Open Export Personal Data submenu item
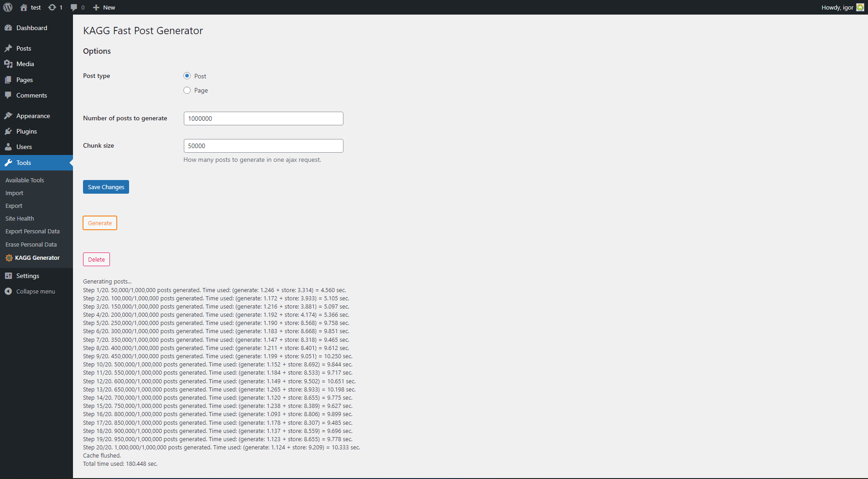 click(32, 231)
